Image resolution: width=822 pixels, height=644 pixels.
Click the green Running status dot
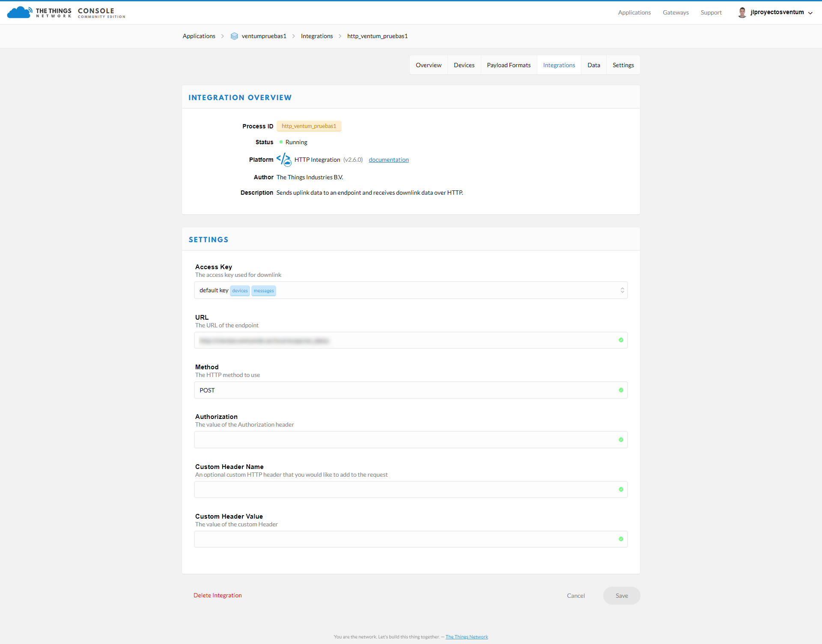(x=281, y=142)
